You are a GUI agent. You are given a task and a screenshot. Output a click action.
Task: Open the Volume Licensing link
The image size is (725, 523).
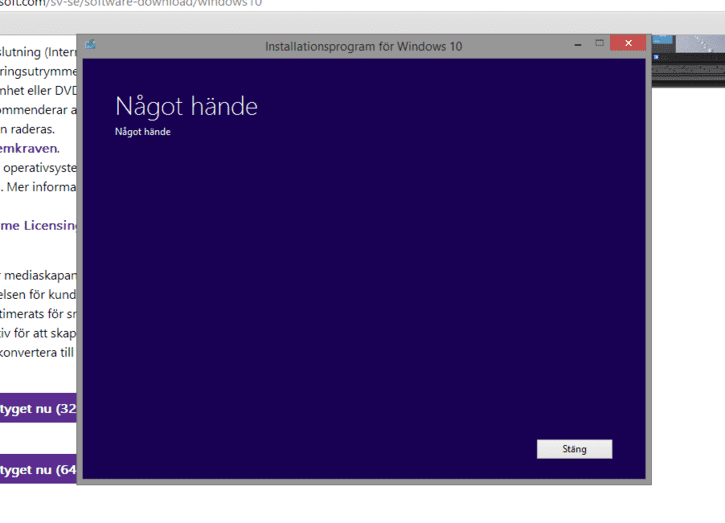pyautogui.click(x=38, y=226)
